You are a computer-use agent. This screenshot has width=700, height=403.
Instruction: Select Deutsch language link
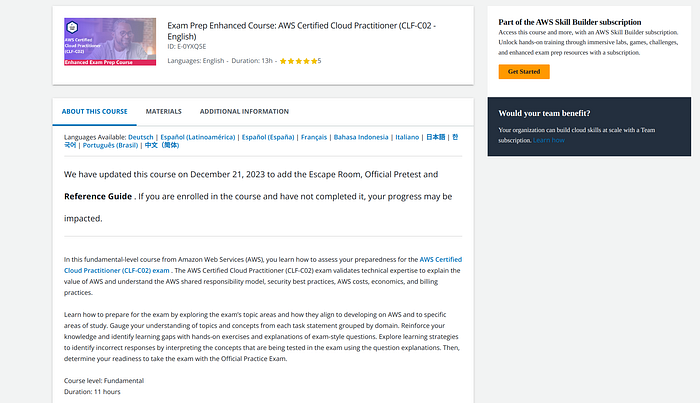coord(141,135)
